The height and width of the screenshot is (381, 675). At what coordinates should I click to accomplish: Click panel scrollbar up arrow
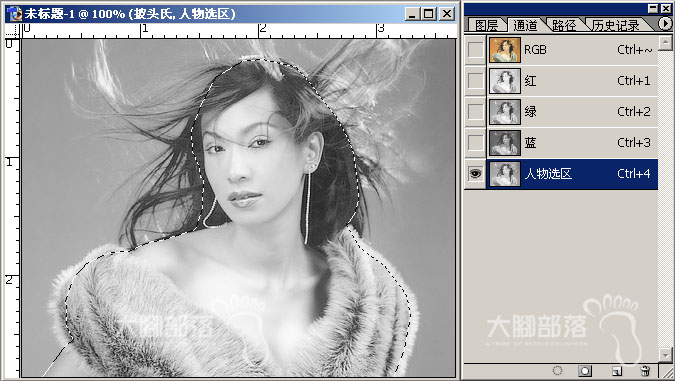pos(666,43)
